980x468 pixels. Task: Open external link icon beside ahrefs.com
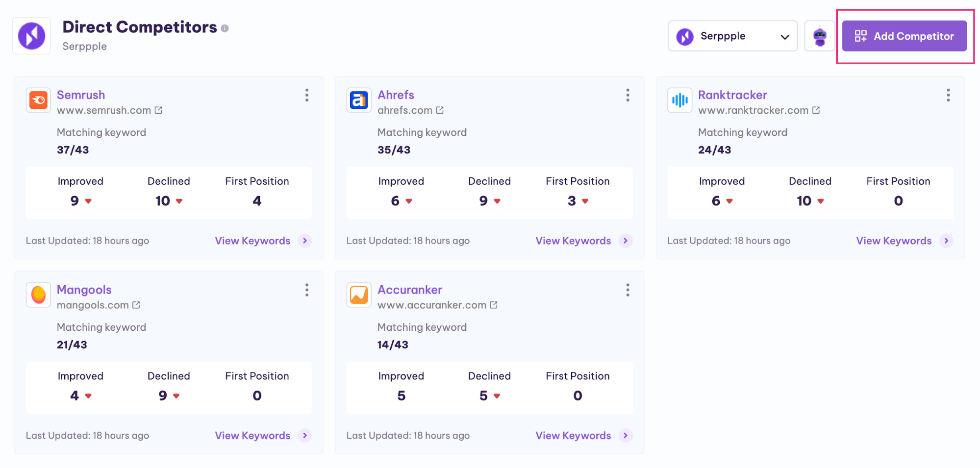coord(440,110)
